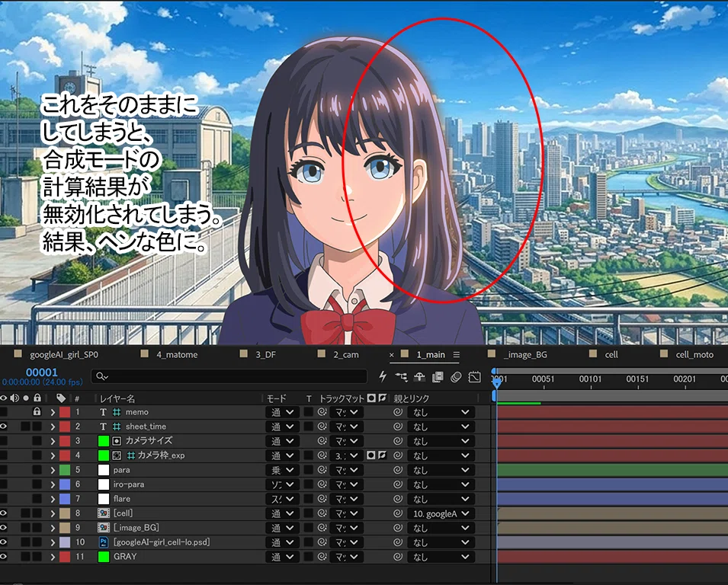The width and height of the screenshot is (728, 585).
Task: Open the graph editor icon
Action: [474, 377]
